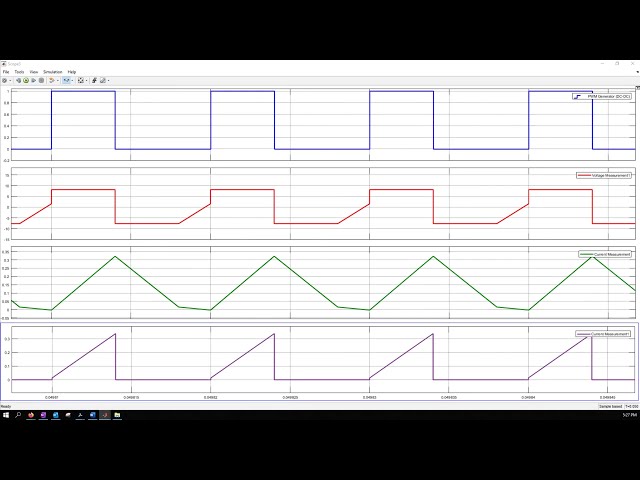Expand the Configuration Properties dropdown arrow
Viewport: 640px width, 480px height.
point(10,80)
